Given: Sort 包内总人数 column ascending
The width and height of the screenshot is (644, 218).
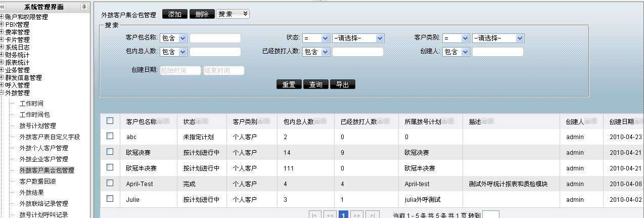Looking at the screenshot, I should tap(317, 121).
